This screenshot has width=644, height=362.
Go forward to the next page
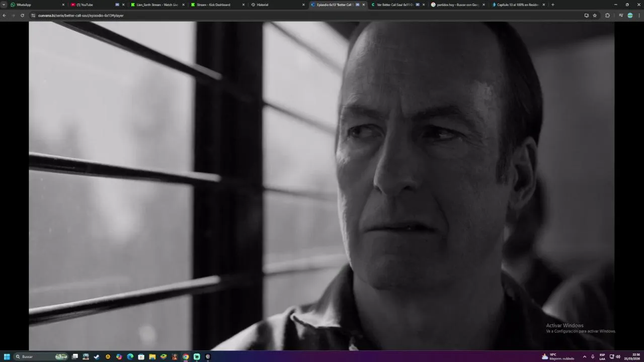(x=14, y=16)
